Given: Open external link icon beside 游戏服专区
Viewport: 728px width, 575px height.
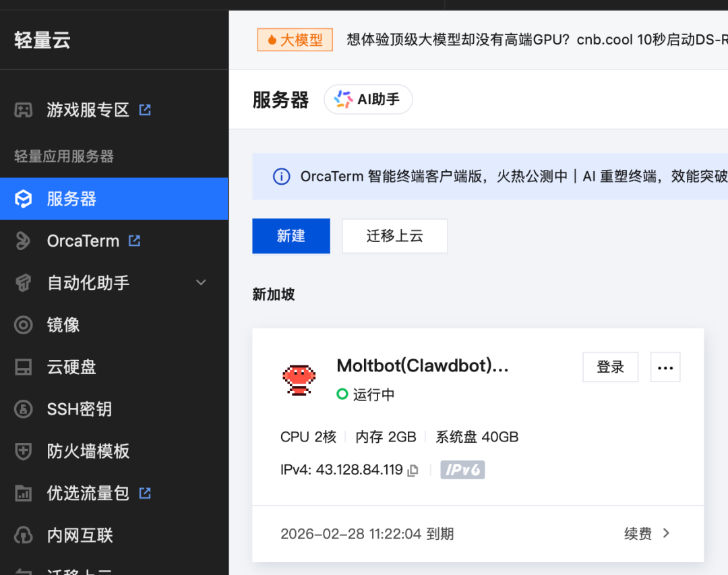Looking at the screenshot, I should point(145,110).
